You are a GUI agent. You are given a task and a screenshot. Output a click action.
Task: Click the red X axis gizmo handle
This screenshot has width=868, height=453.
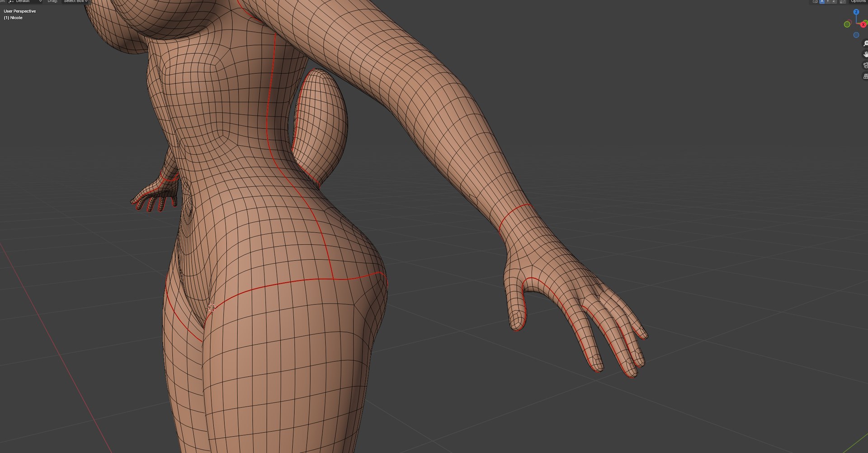(x=863, y=24)
